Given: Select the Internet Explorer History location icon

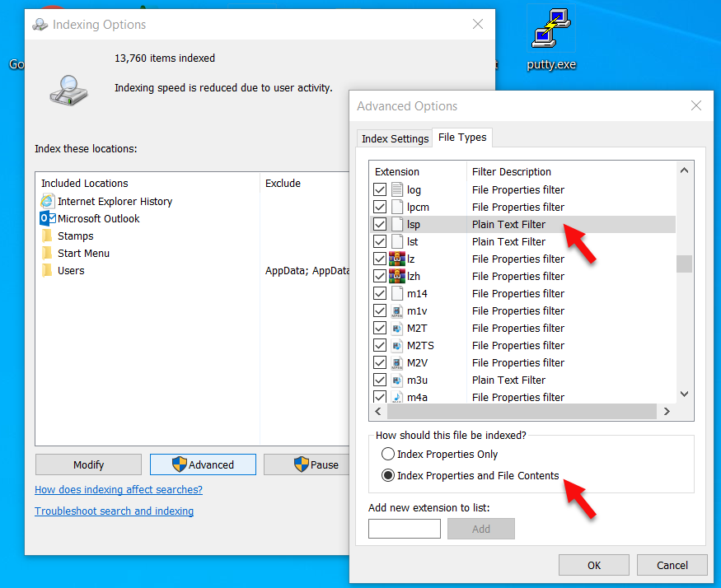Looking at the screenshot, I should 47,201.
